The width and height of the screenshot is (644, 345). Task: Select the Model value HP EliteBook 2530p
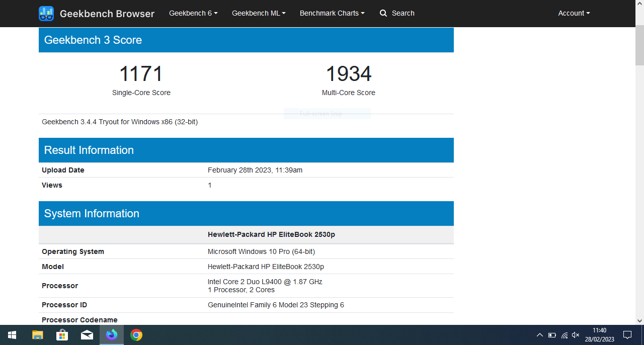point(266,267)
